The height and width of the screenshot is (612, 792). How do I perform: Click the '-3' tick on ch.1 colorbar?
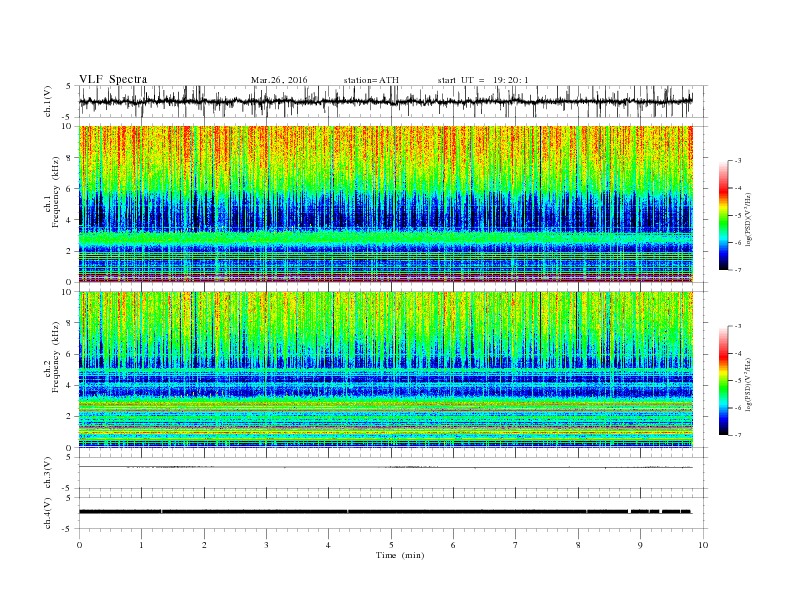click(x=737, y=161)
